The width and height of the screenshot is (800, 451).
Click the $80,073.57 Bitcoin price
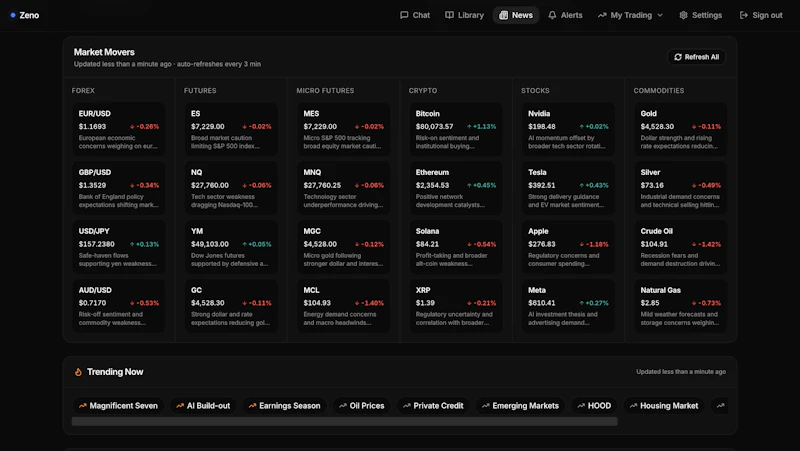[434, 127]
